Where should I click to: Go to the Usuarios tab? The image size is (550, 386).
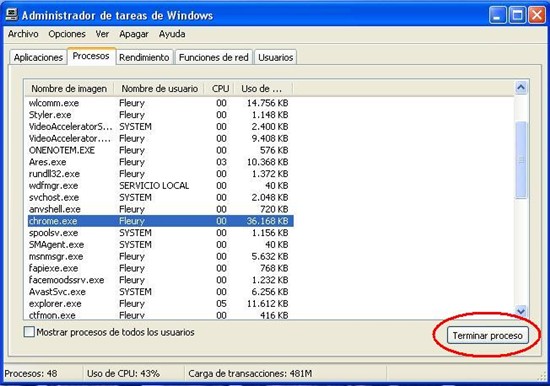[275, 57]
